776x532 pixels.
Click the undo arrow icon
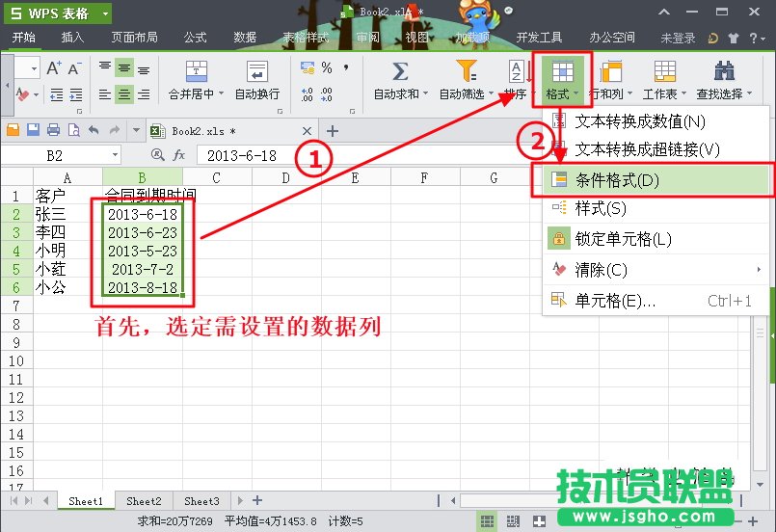(94, 130)
